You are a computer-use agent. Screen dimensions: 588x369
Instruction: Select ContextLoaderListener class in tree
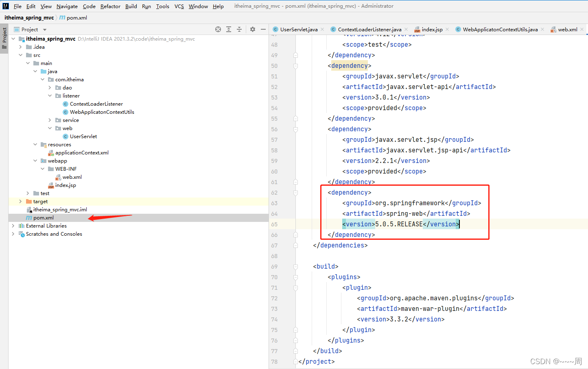96,104
